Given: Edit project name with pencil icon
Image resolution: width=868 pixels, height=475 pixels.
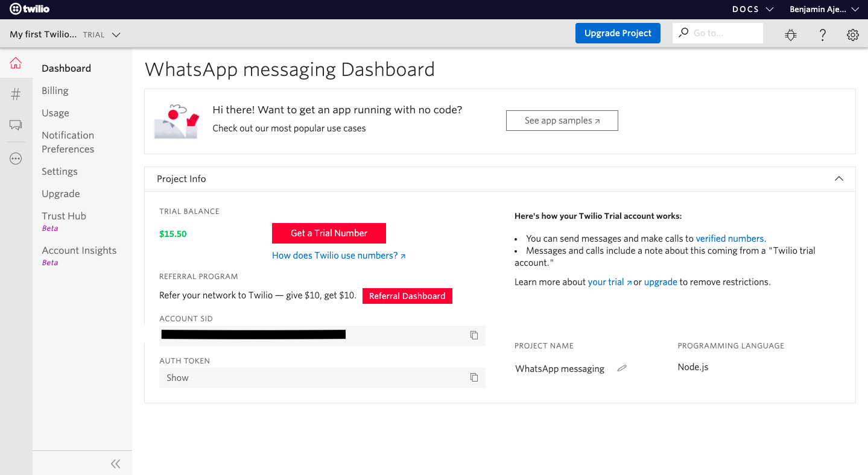Looking at the screenshot, I should [x=622, y=368].
